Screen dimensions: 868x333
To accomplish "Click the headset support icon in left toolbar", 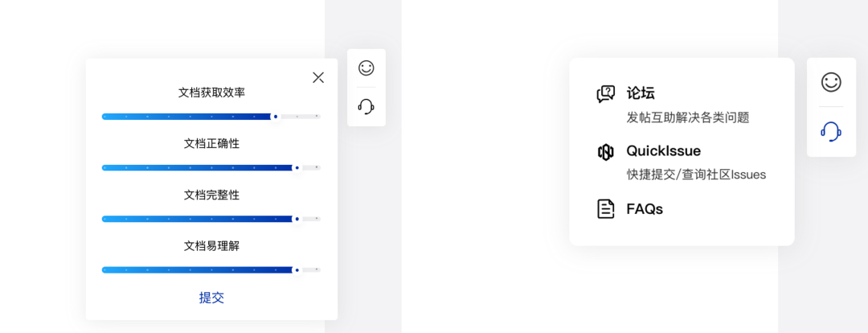I will tap(366, 106).
